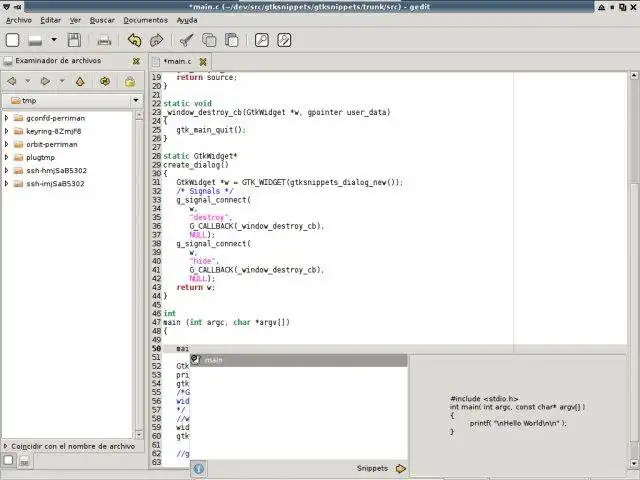The image size is (640, 480).
Task: Expand the plugtmp folder
Action: point(6,157)
